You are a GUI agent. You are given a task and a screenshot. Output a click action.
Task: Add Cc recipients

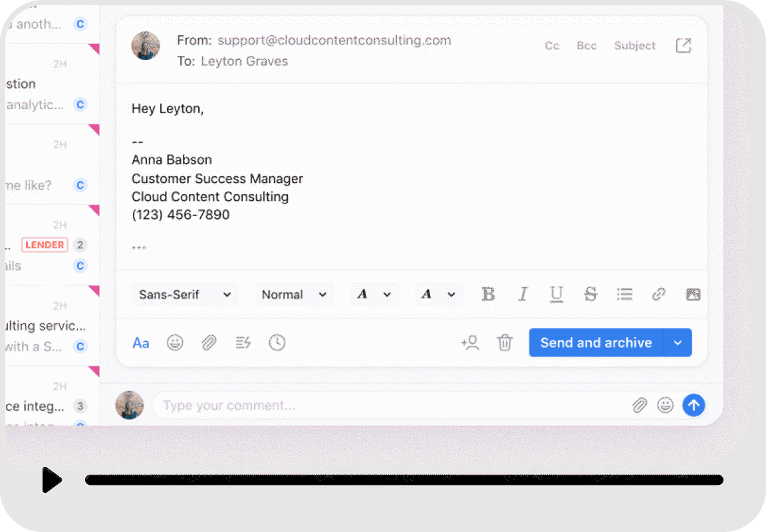[x=552, y=45]
